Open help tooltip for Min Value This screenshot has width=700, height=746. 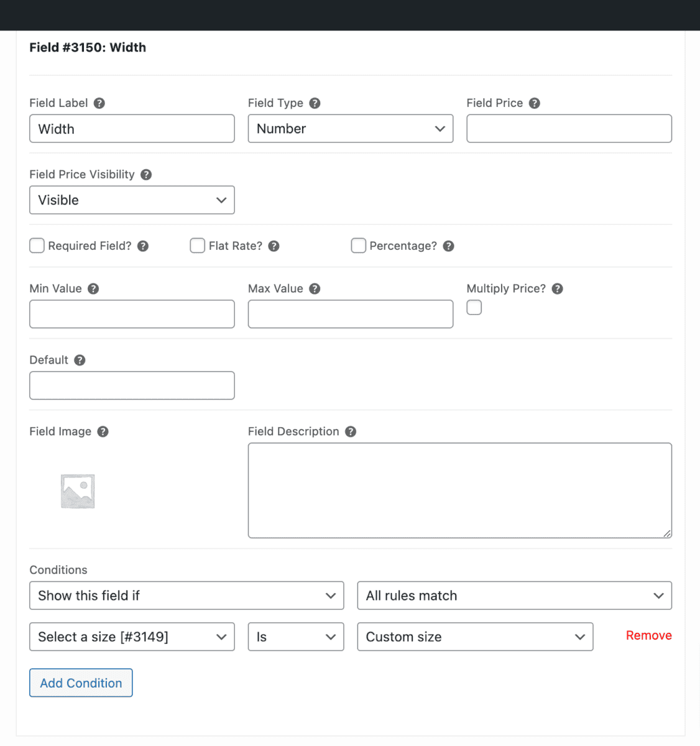pyautogui.click(x=93, y=288)
